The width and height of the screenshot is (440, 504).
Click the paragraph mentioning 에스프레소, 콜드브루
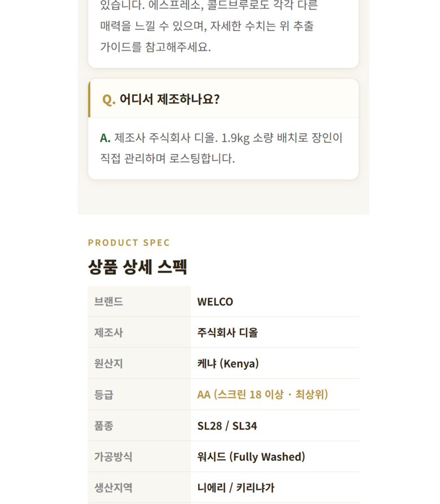pos(209,26)
